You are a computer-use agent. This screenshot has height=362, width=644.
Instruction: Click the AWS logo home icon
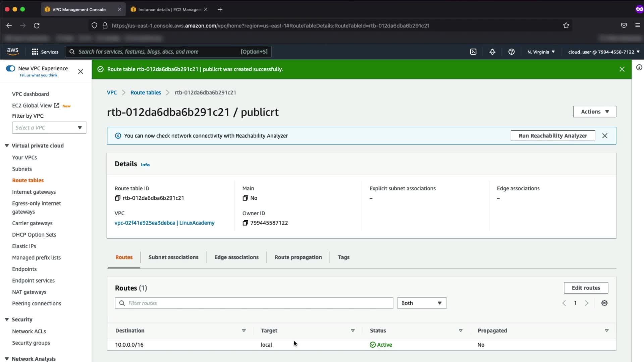click(13, 51)
